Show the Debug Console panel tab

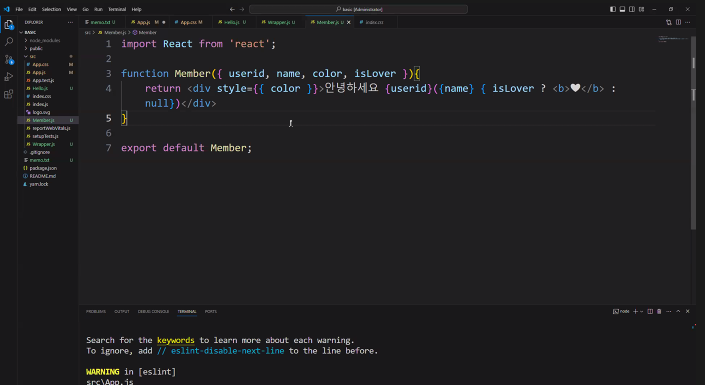(153, 311)
